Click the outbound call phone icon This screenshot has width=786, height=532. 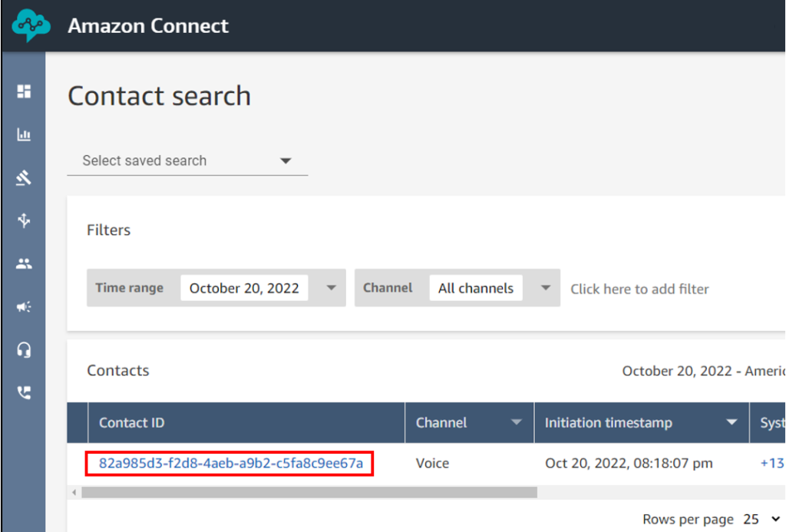point(24,392)
